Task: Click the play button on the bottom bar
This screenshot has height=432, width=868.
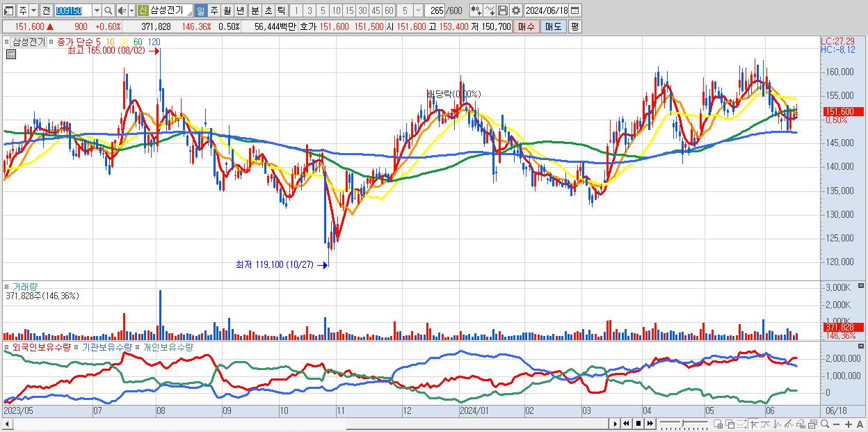Action: pyautogui.click(x=615, y=424)
